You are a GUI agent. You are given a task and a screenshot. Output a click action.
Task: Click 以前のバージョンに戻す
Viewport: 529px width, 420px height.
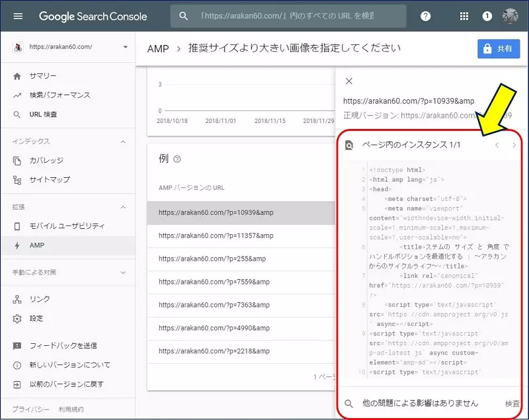(67, 384)
